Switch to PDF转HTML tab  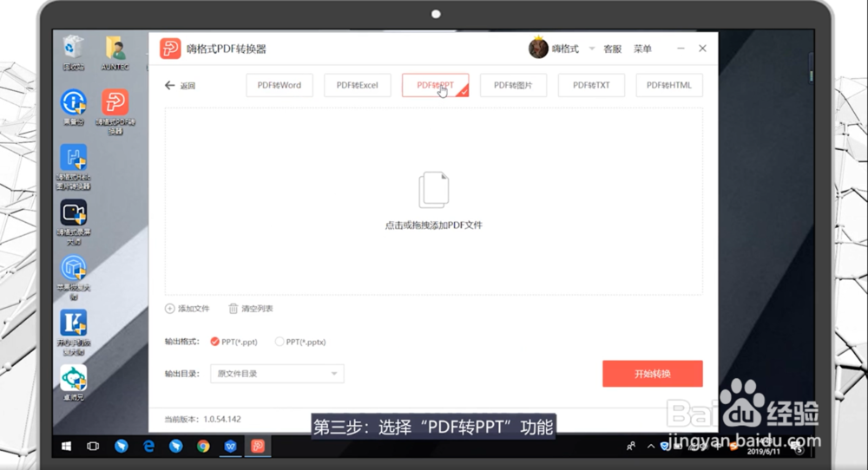669,85
